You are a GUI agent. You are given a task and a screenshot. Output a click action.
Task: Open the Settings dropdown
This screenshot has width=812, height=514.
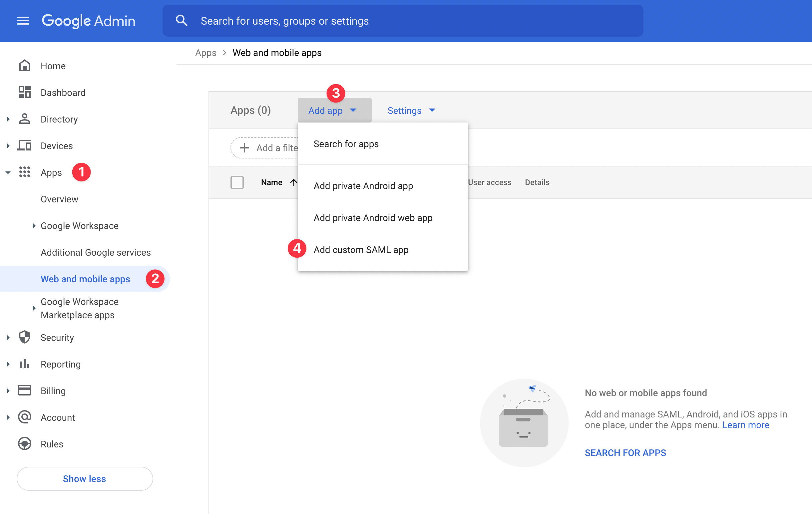click(411, 110)
